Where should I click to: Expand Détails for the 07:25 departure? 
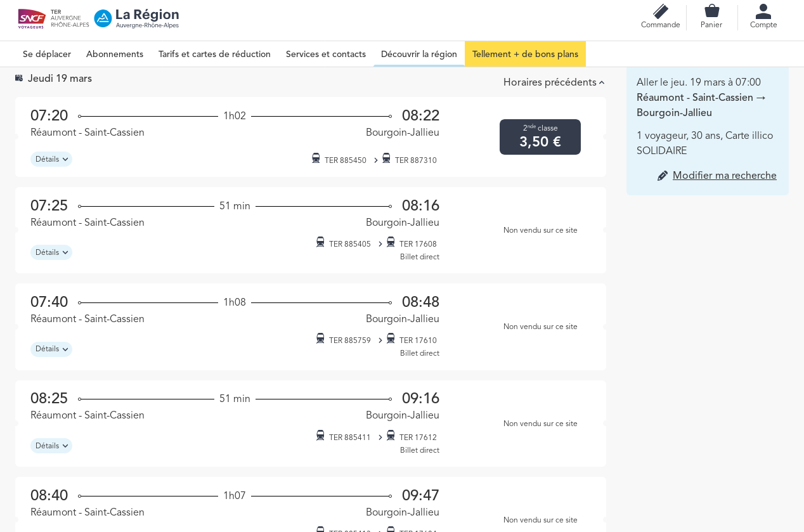tap(51, 252)
